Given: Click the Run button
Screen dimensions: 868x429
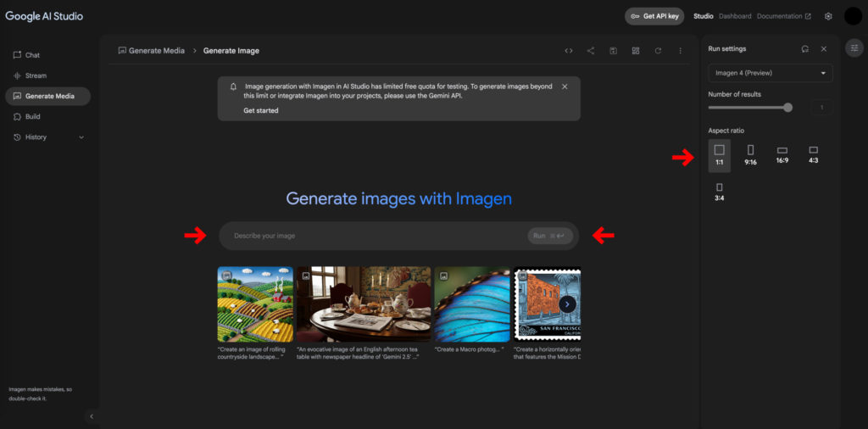Looking at the screenshot, I should pyautogui.click(x=550, y=236).
